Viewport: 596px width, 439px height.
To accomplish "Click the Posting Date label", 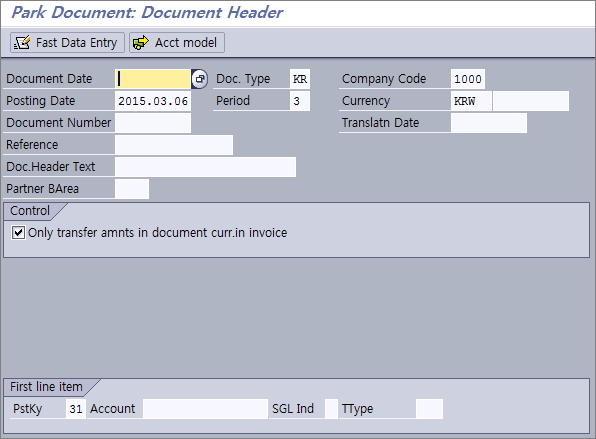I will (x=40, y=101).
